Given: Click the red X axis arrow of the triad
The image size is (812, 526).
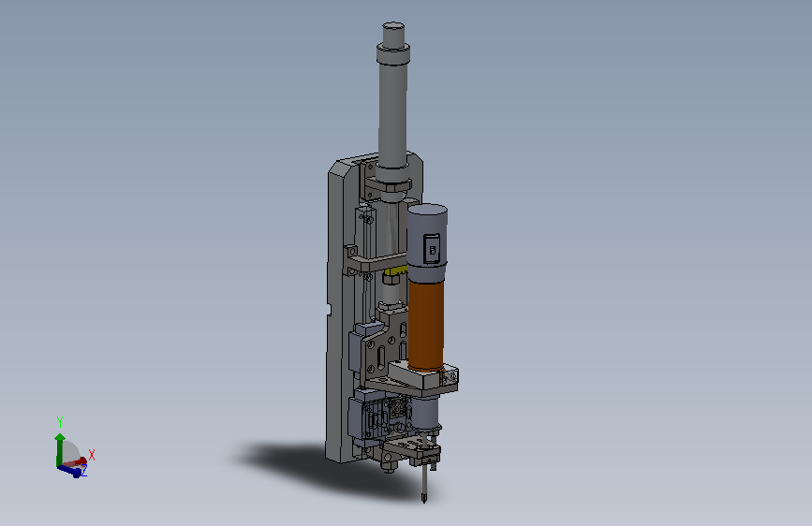Looking at the screenshot, I should [x=78, y=461].
